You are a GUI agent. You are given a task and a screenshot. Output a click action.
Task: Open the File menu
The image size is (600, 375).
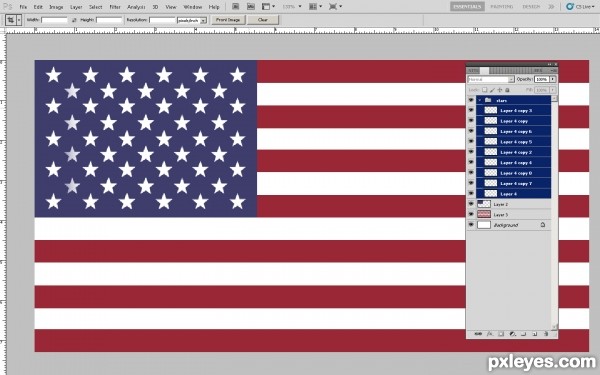coord(23,7)
